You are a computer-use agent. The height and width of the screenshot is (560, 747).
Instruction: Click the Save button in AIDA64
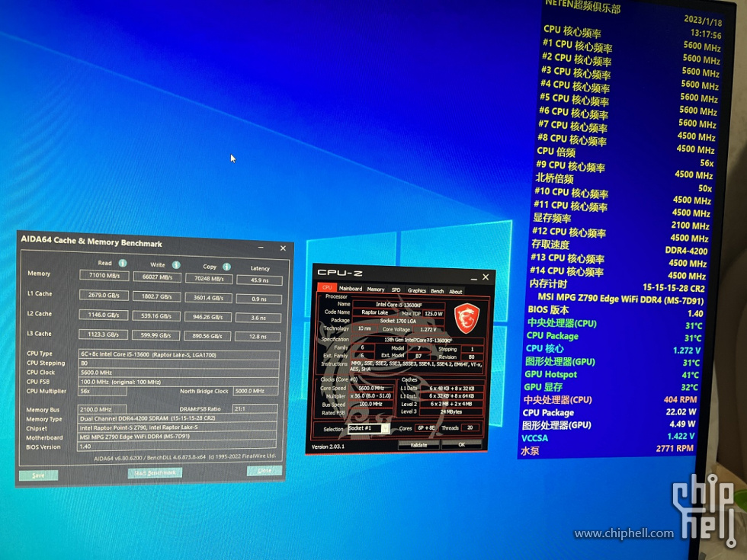click(x=39, y=475)
